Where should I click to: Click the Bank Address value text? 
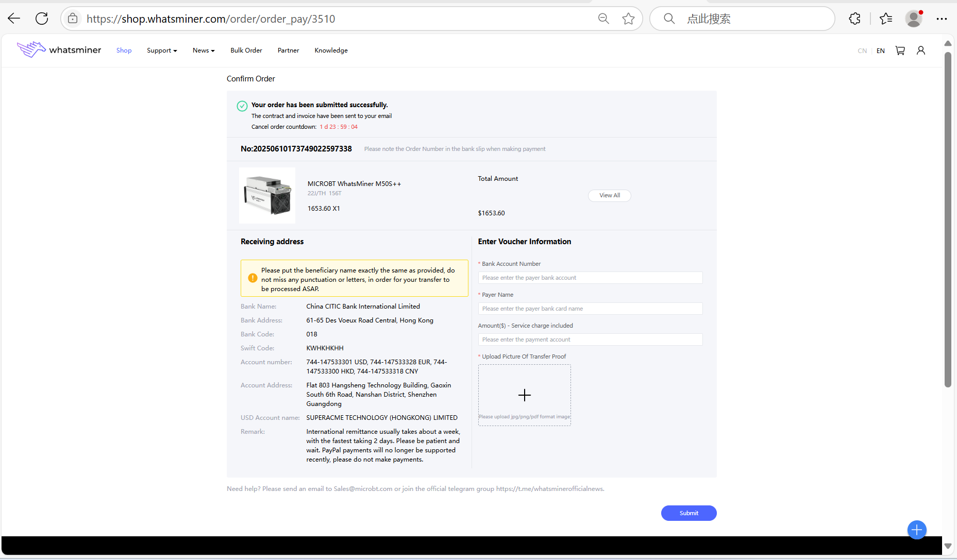coord(370,320)
